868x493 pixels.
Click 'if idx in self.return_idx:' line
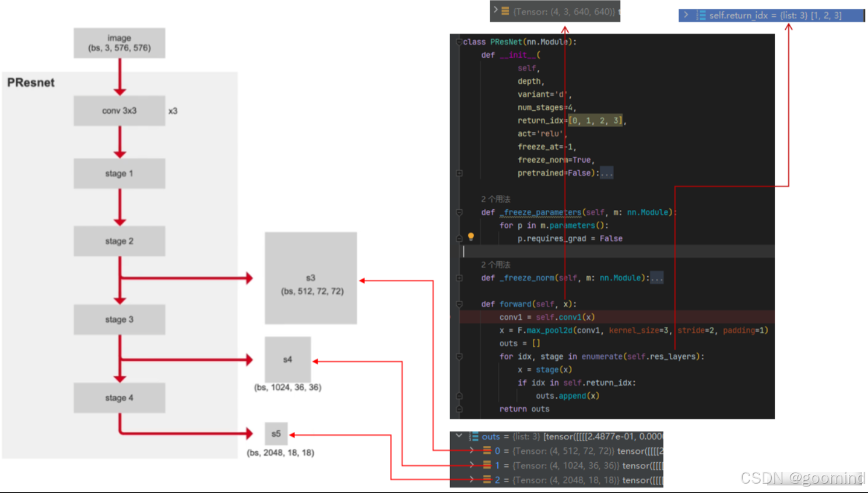coord(577,383)
